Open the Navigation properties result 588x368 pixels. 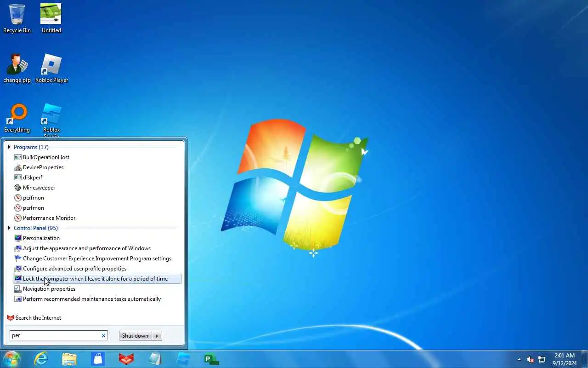click(x=97, y=289)
